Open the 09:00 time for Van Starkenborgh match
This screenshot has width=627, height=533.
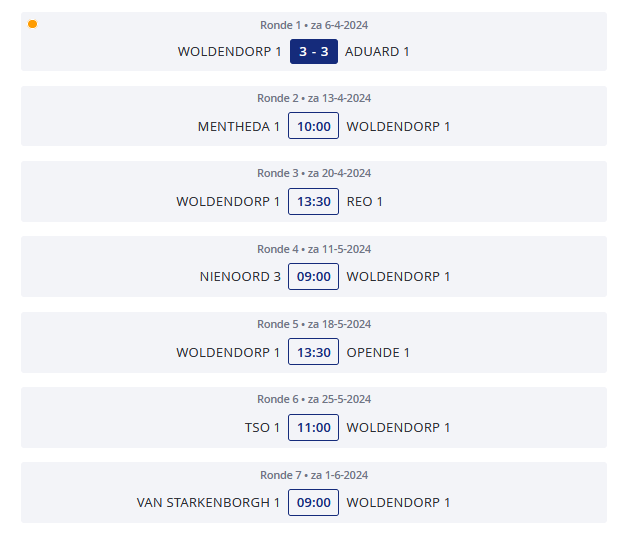(314, 503)
